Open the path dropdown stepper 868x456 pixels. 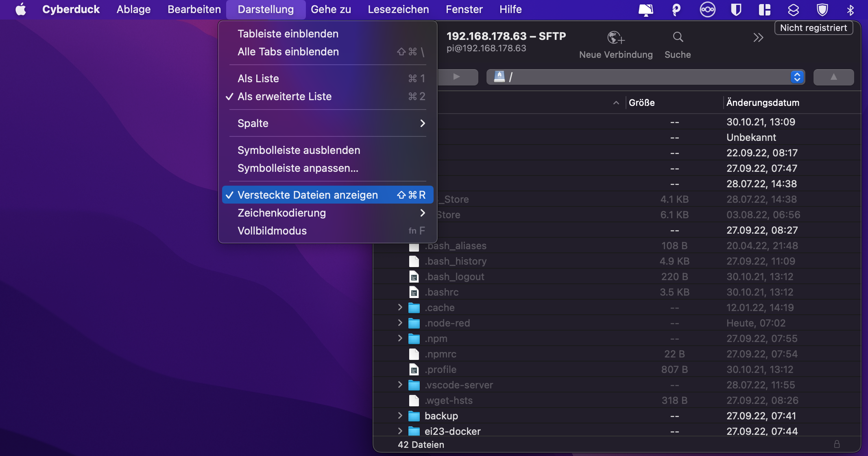point(797,77)
